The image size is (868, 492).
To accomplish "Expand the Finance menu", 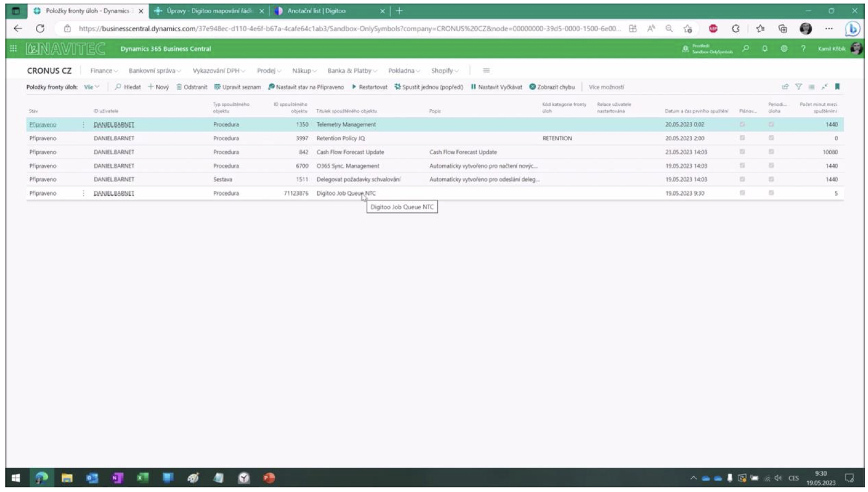I will point(104,70).
